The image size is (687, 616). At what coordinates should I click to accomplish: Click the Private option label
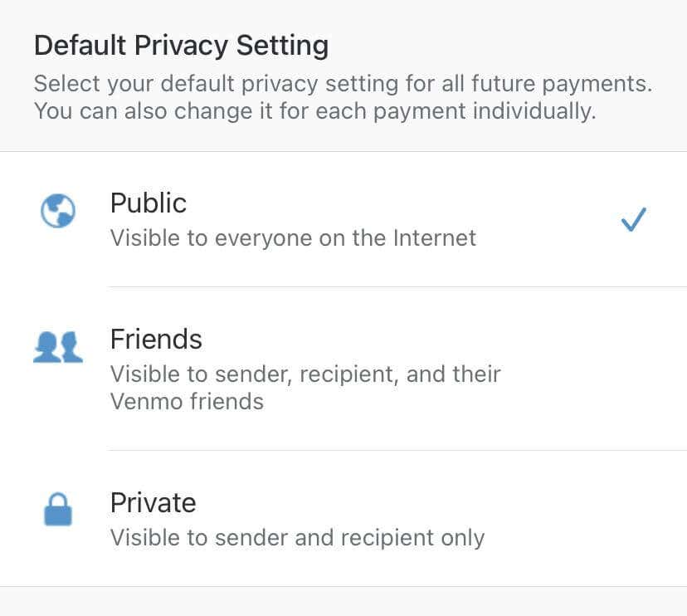pyautogui.click(x=153, y=502)
